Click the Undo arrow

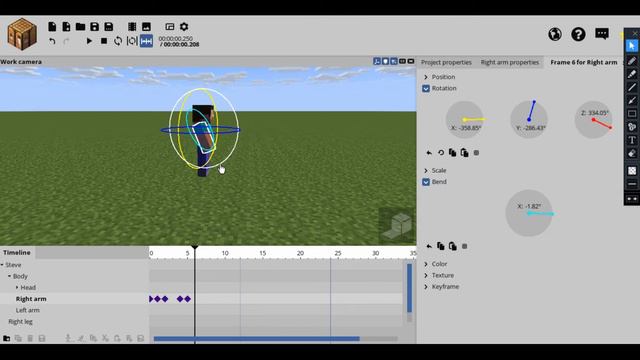pos(52,41)
